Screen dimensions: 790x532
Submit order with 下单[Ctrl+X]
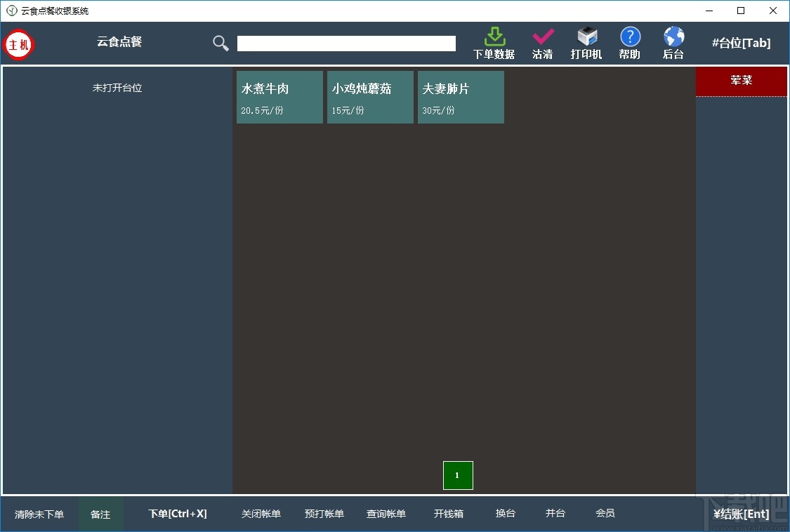pos(178,513)
